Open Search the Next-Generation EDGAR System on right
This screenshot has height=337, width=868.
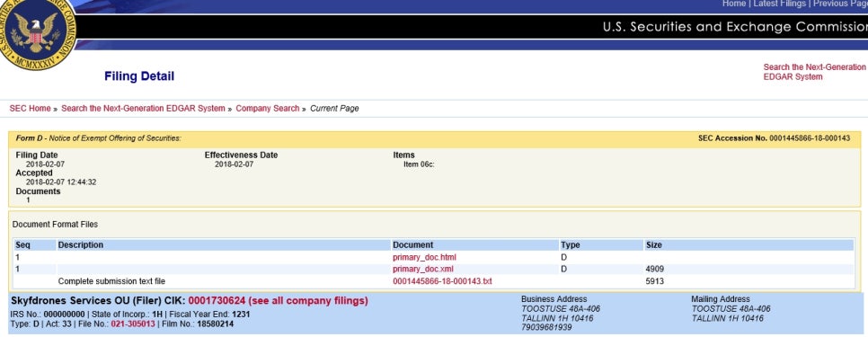coord(814,72)
